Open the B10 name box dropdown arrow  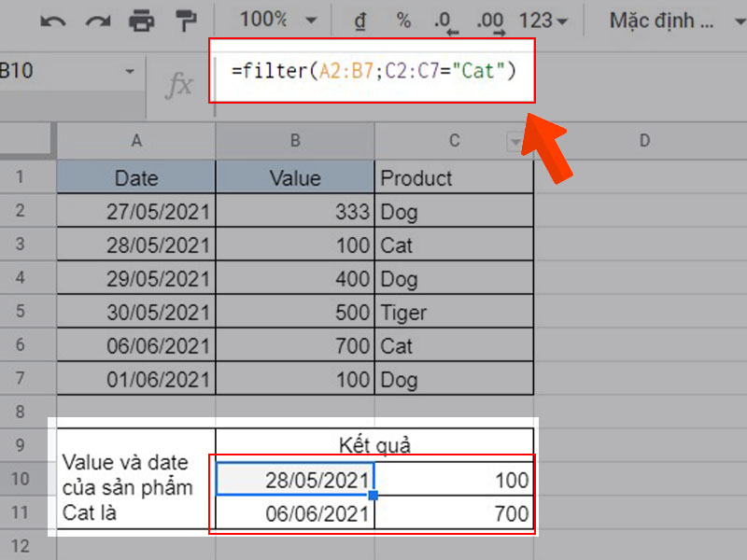[130, 72]
